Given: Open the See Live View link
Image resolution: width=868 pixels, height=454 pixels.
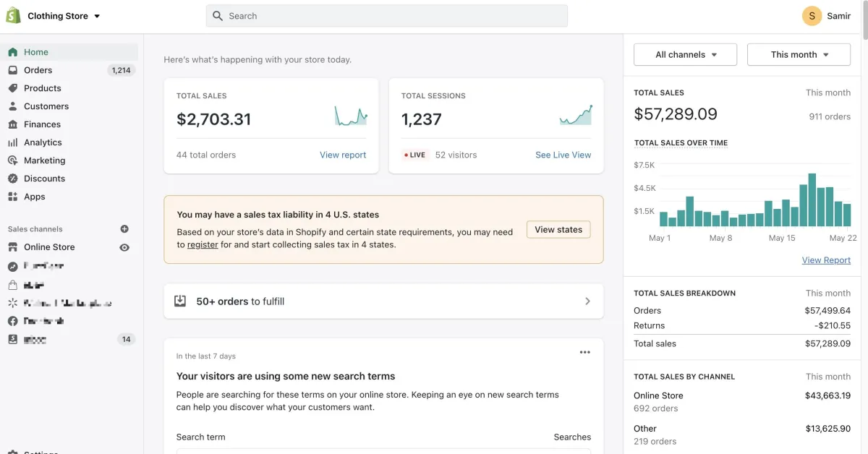Looking at the screenshot, I should pos(563,155).
